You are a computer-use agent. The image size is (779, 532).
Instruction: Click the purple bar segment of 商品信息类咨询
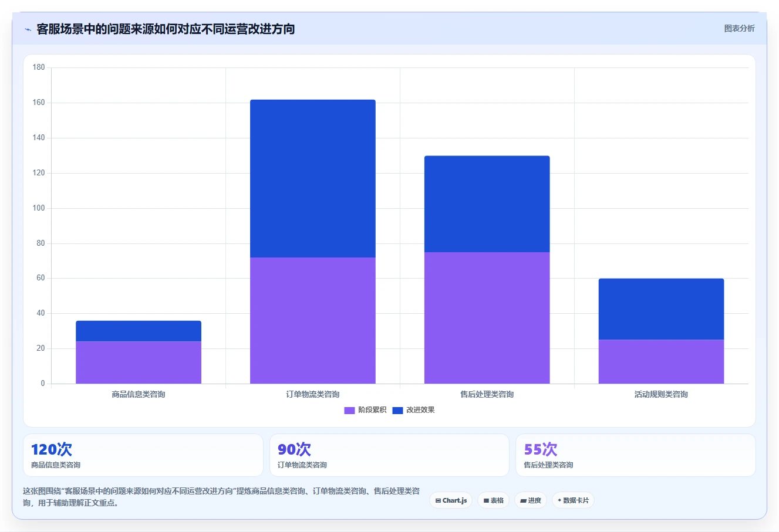pyautogui.click(x=139, y=362)
